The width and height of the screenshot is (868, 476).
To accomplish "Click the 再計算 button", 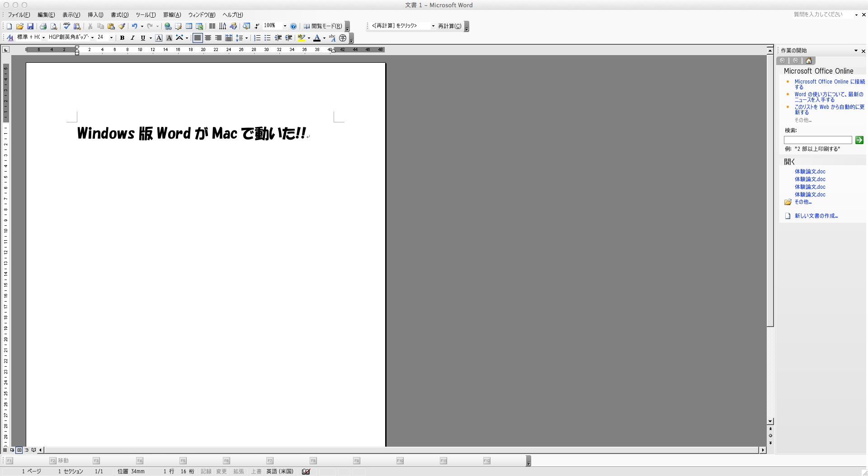I will click(450, 26).
